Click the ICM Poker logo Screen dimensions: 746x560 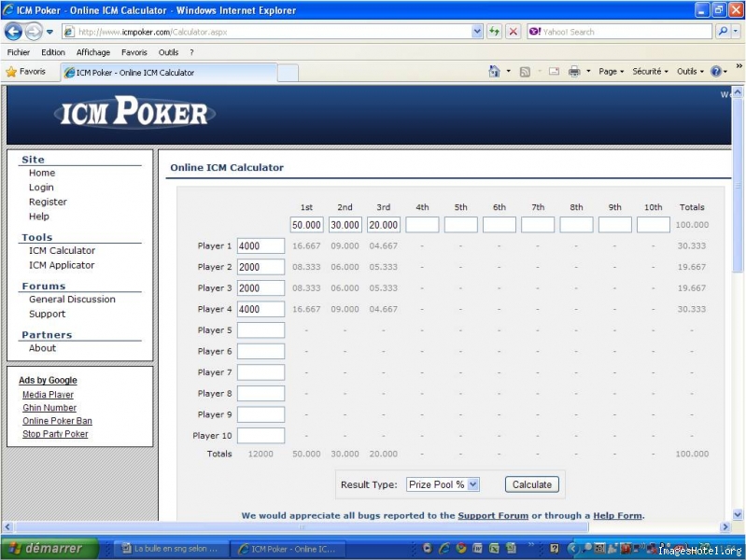tap(134, 112)
